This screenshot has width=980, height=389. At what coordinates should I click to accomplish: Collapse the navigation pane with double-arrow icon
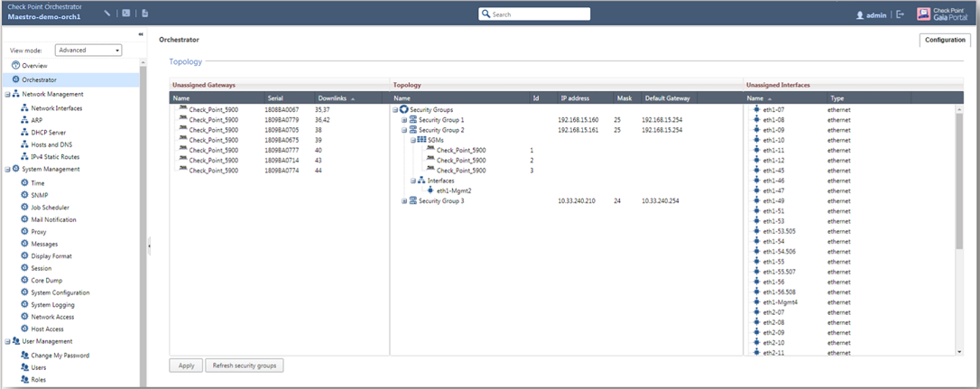click(x=140, y=34)
